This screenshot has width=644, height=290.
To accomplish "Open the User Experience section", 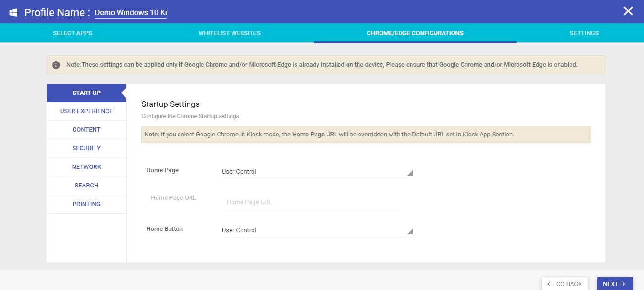I will pyautogui.click(x=86, y=111).
